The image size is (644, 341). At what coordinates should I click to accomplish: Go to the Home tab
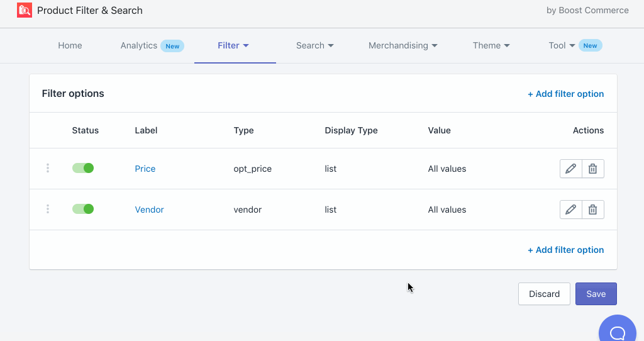(x=70, y=45)
